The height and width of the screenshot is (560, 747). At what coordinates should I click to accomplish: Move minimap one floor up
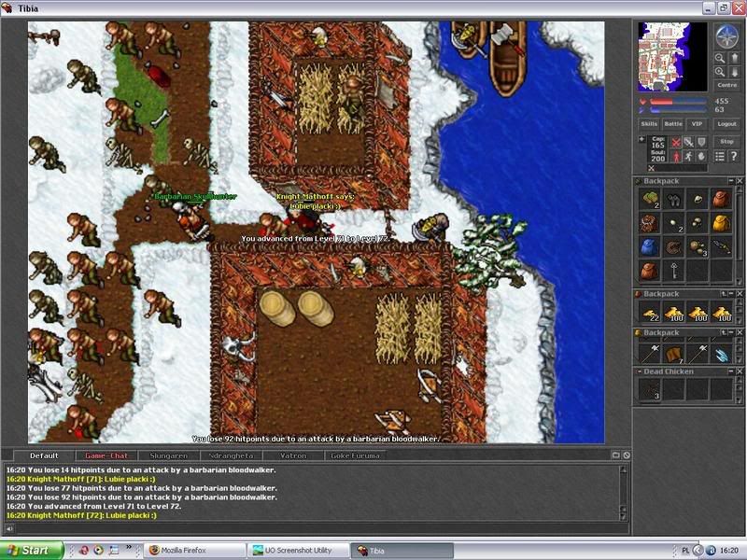click(x=734, y=59)
